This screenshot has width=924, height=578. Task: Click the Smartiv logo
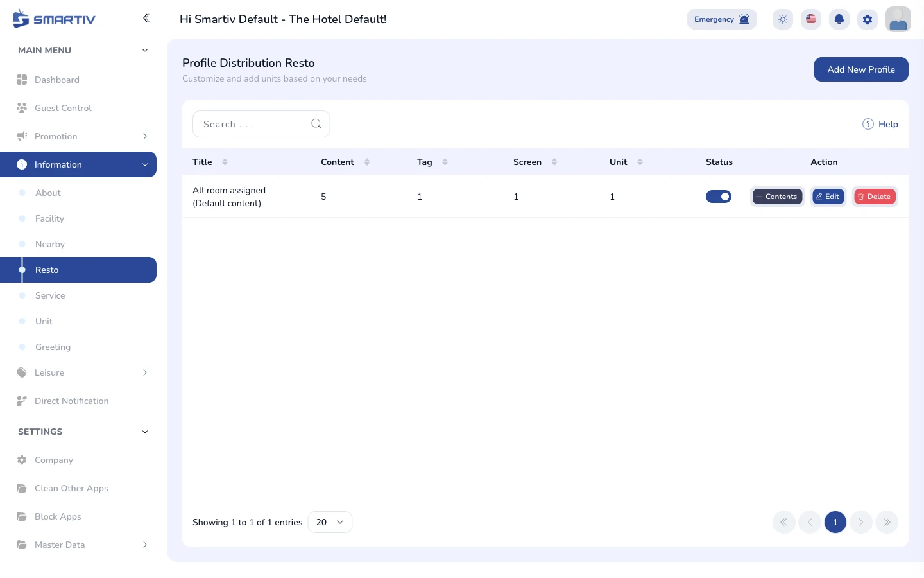(54, 19)
